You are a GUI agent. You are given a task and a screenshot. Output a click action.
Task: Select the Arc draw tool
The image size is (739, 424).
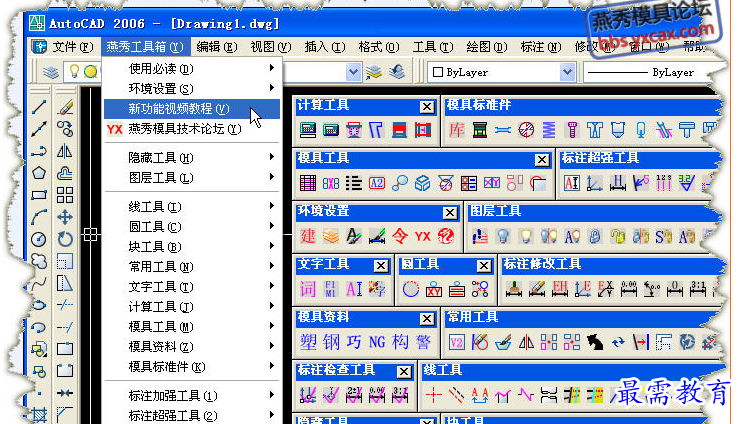(x=39, y=217)
